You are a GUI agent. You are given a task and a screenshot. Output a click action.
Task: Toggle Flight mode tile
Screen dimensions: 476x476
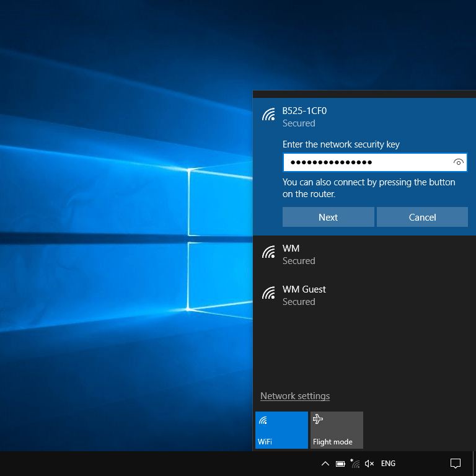[x=337, y=430]
